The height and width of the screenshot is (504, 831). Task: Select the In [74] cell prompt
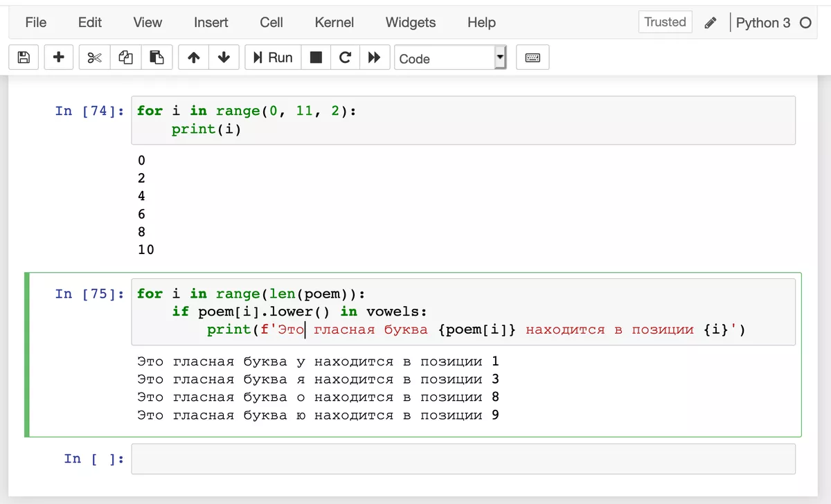[x=90, y=111]
